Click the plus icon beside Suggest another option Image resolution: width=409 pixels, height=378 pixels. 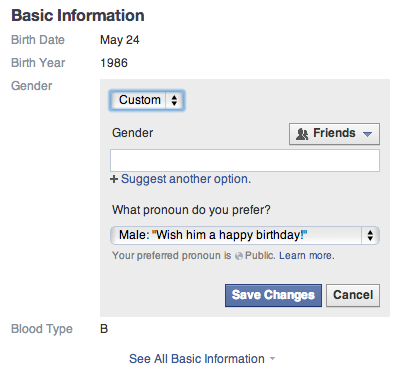tap(114, 179)
